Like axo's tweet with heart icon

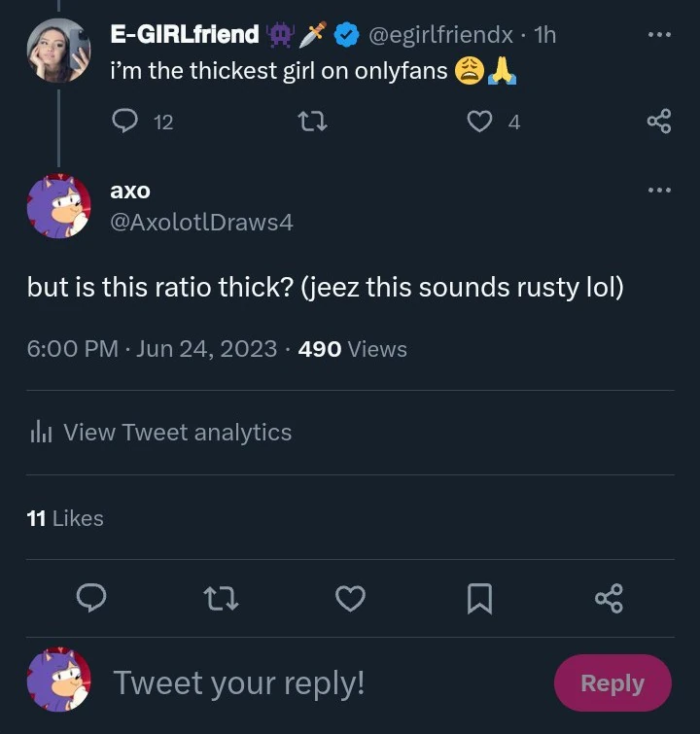(x=350, y=599)
